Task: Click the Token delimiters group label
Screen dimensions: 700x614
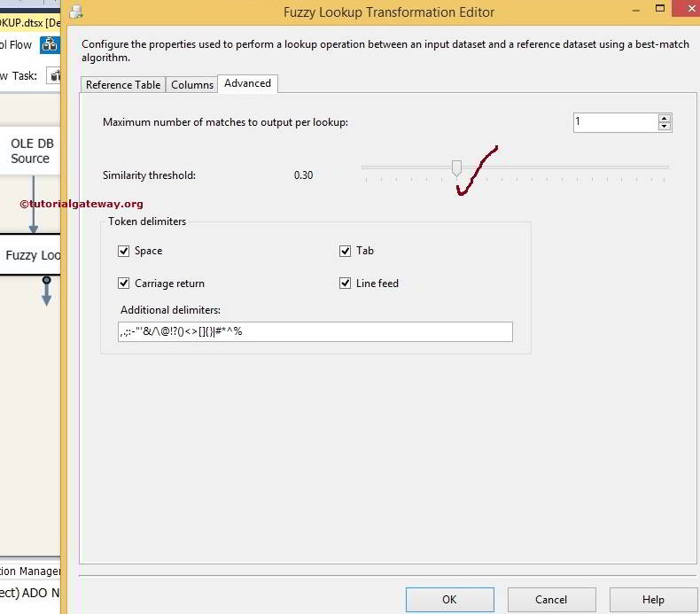Action: (x=147, y=222)
